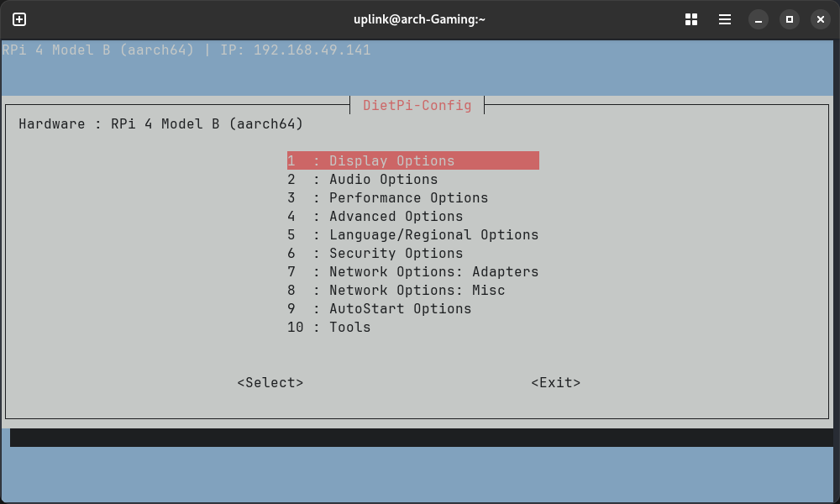Close the terminal window

coord(820,19)
